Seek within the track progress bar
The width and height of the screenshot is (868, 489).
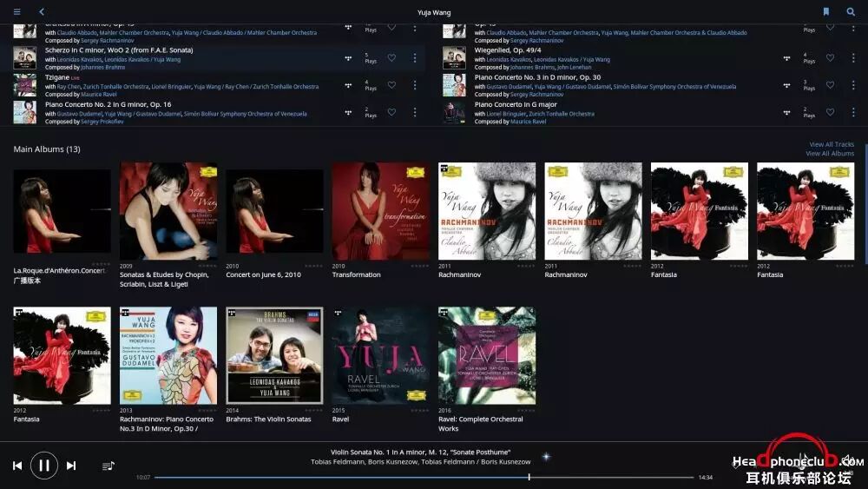(424, 477)
